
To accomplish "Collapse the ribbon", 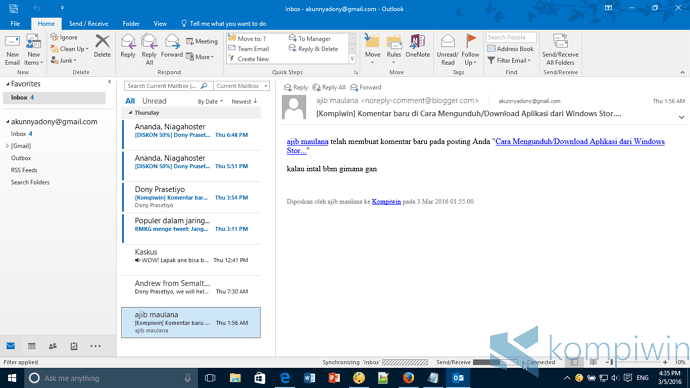I will coord(683,72).
